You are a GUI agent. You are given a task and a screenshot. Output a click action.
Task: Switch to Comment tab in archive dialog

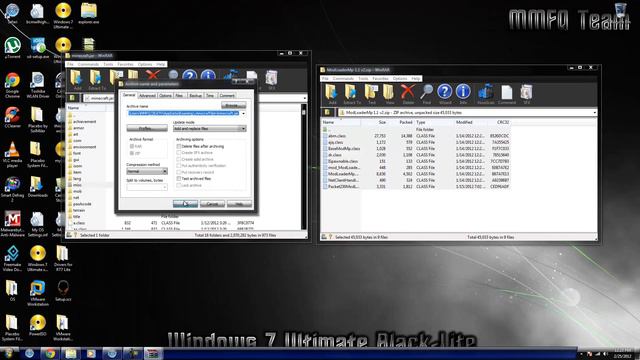click(x=227, y=96)
